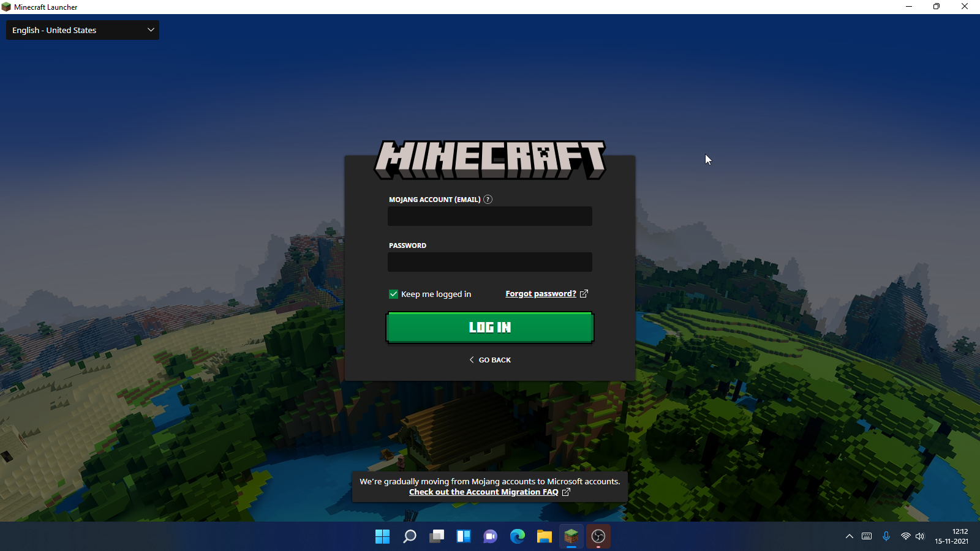The image size is (980, 551).
Task: Open the clock and date flyout
Action: point(952,536)
